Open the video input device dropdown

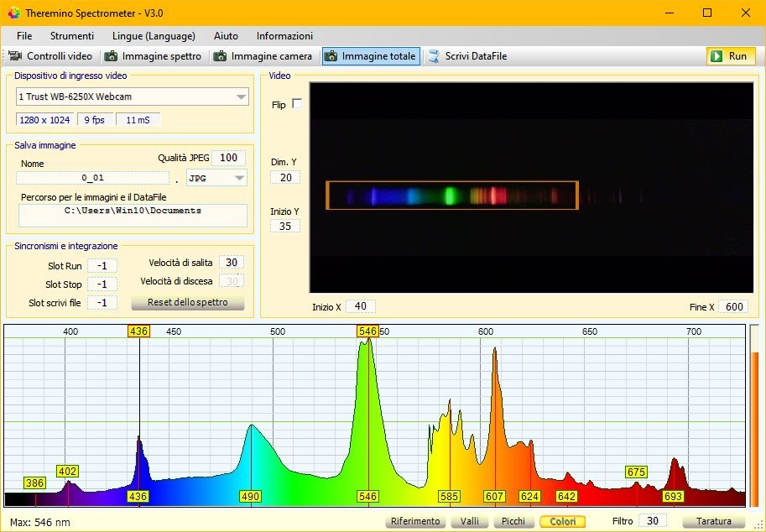[x=242, y=96]
